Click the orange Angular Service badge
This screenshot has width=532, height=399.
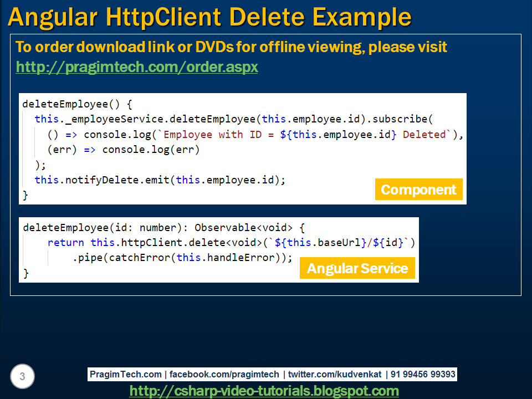357,268
